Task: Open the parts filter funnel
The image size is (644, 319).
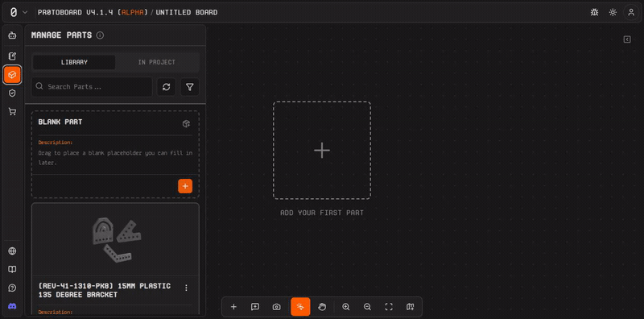Action: 190,87
